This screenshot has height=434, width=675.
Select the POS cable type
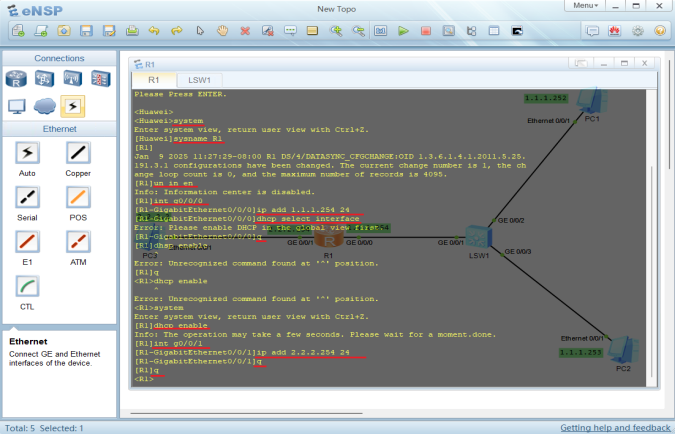coord(78,198)
